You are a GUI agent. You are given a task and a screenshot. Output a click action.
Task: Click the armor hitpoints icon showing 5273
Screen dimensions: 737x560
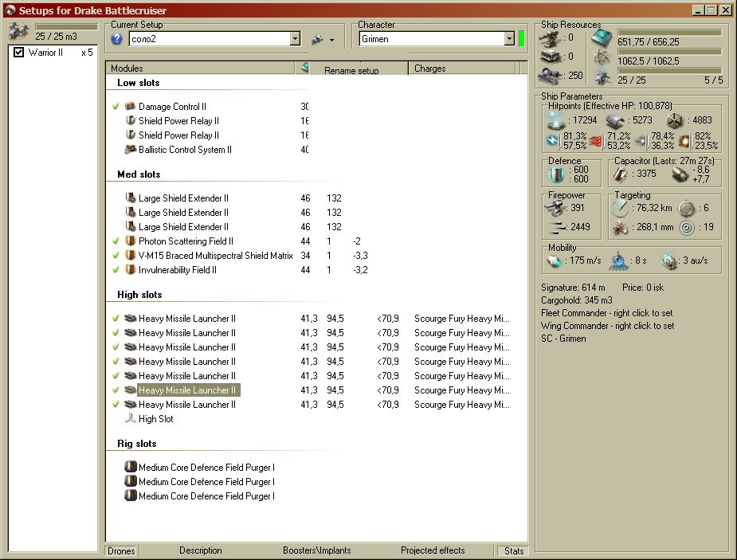[615, 121]
